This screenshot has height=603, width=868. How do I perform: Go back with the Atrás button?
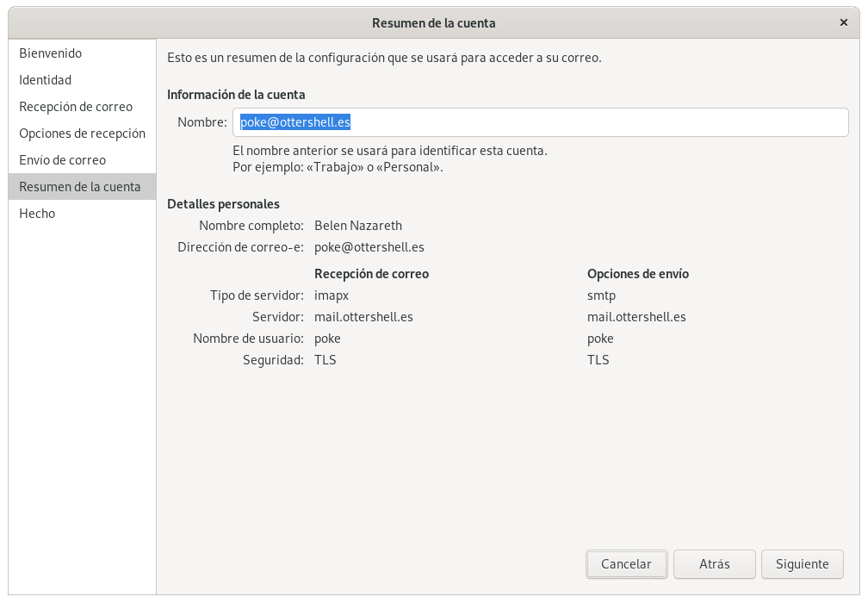coord(714,564)
